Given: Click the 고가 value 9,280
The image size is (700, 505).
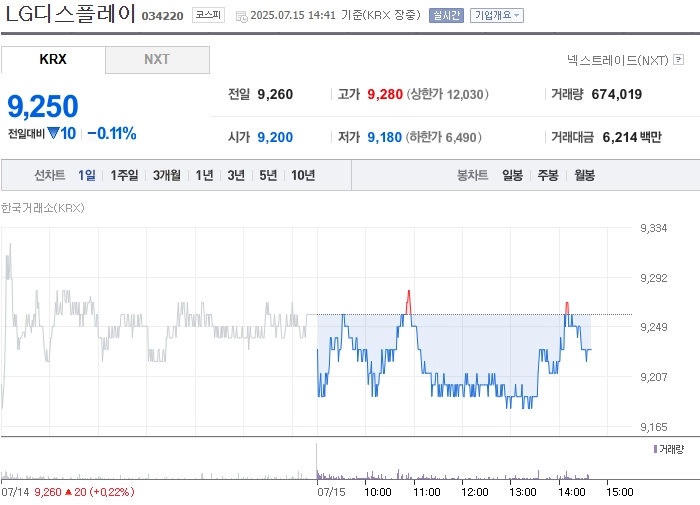Looking at the screenshot, I should click(385, 94).
